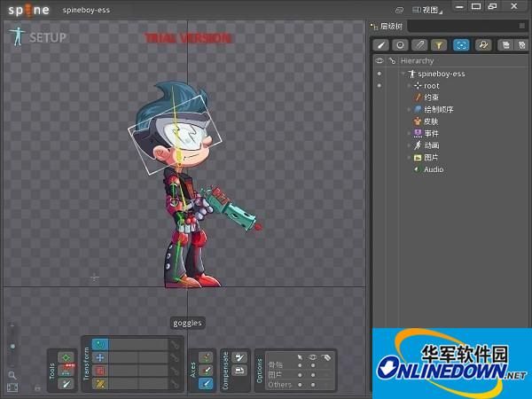Image resolution: width=532 pixels, height=399 pixels.
Task: Select the World axes blue button
Action: pos(206,384)
